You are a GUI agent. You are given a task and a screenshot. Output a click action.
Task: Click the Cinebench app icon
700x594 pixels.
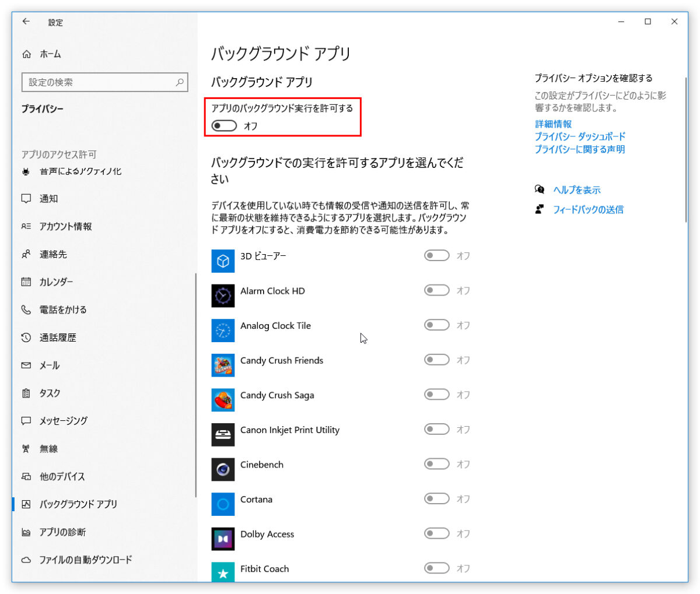point(223,469)
